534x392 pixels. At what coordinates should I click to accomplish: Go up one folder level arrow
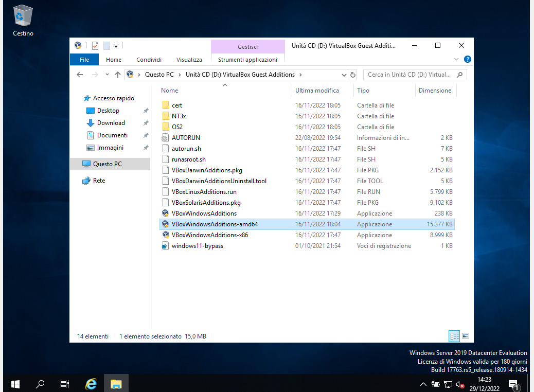click(118, 75)
